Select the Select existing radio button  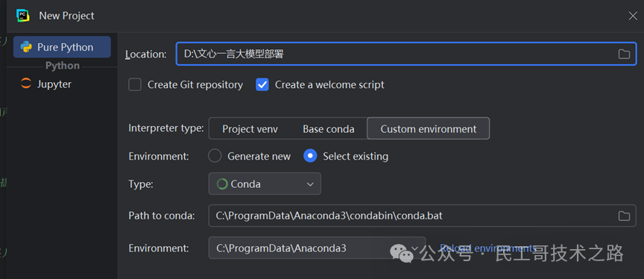(310, 156)
